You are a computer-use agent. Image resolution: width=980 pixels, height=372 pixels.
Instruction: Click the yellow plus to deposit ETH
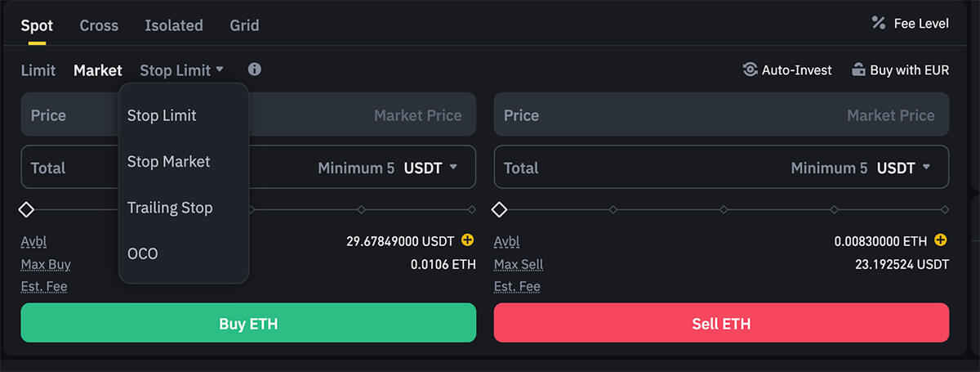941,240
